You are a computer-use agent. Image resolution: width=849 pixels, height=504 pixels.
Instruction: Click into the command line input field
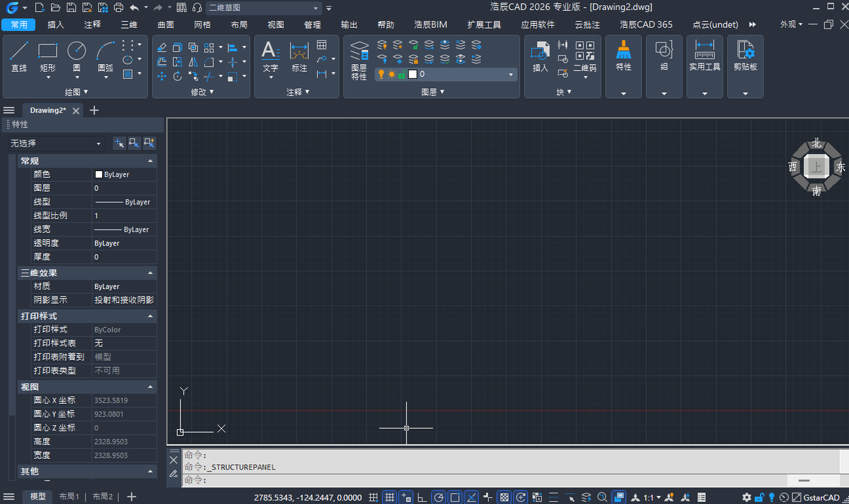(484, 480)
